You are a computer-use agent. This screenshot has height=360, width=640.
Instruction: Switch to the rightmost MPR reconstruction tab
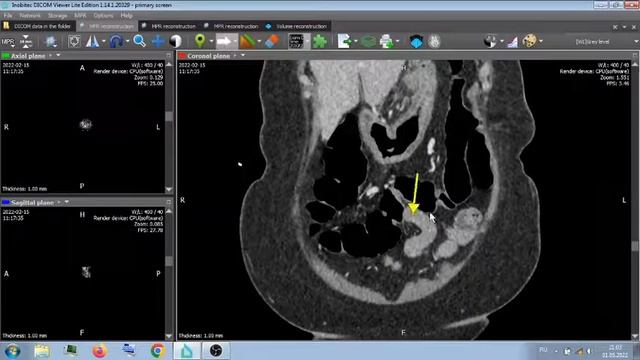[232, 26]
